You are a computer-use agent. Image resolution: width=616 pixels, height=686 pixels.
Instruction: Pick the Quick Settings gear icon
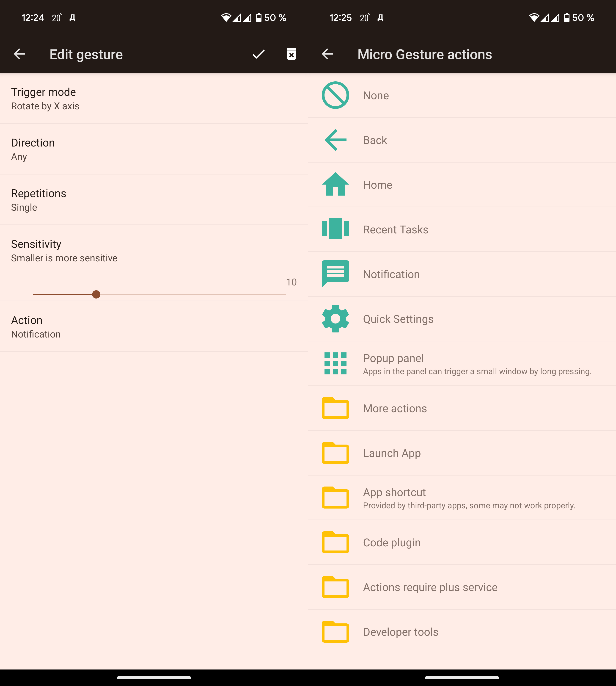(x=335, y=319)
